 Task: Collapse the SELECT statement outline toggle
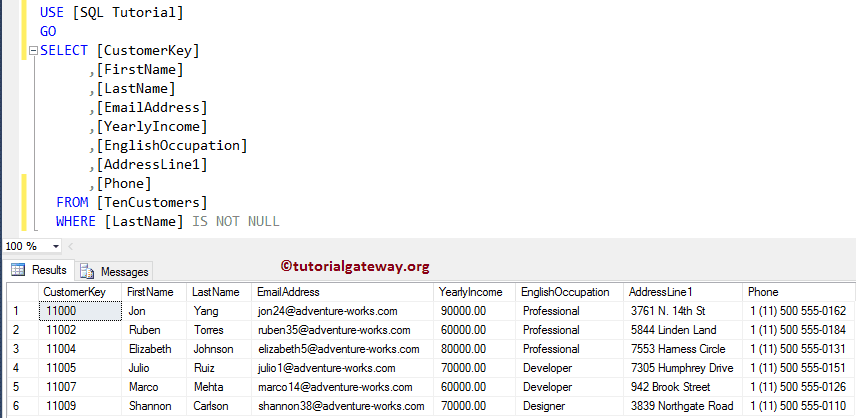click(x=33, y=51)
